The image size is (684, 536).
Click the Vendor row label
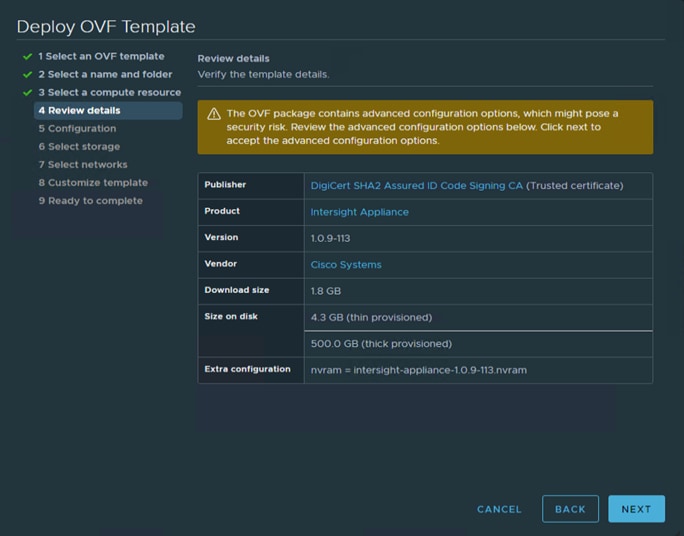pos(220,263)
